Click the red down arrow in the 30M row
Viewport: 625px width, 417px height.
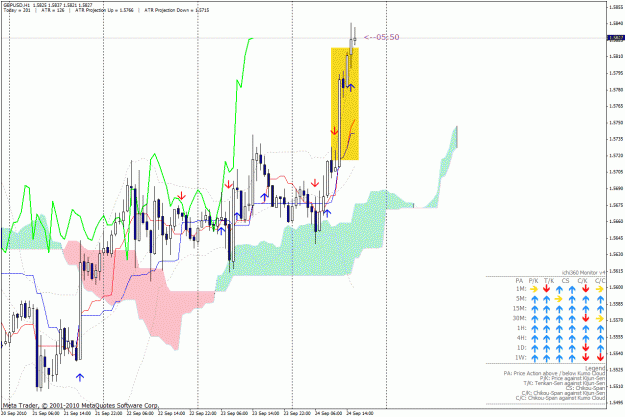(585, 318)
